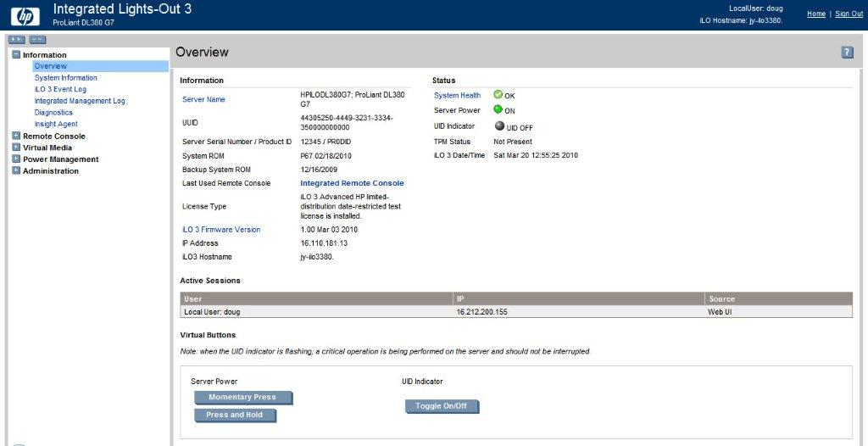
Task: Click session IP 16.212.200.155
Action: (481, 312)
